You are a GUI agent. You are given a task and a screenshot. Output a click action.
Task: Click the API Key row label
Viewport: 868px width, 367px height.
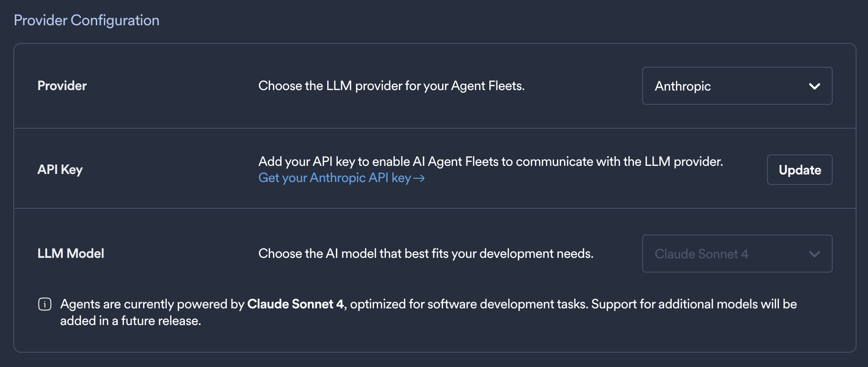click(x=60, y=169)
